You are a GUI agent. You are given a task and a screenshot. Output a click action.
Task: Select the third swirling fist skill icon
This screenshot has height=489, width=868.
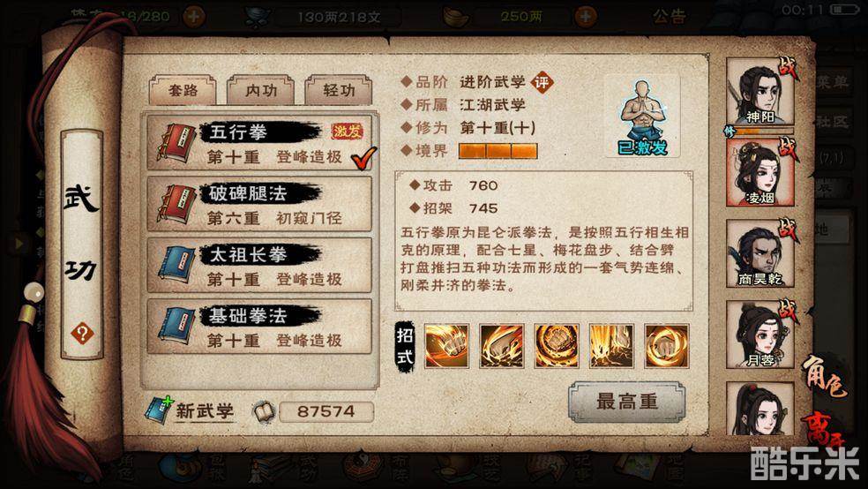(x=557, y=346)
